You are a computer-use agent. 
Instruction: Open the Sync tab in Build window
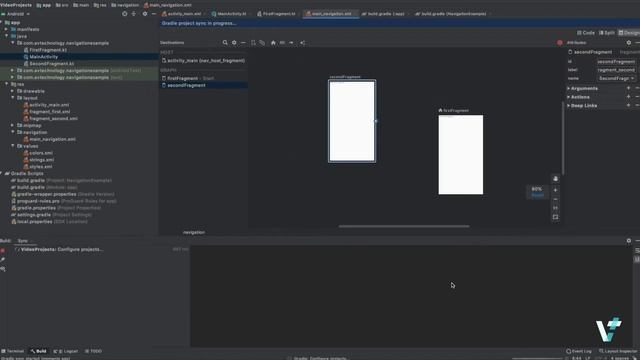pos(23,241)
